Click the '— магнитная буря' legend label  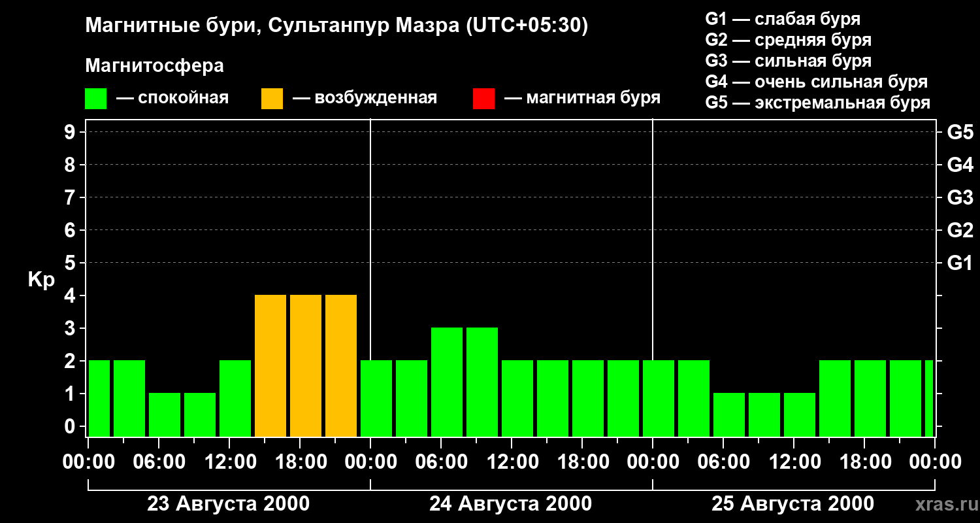click(x=583, y=99)
